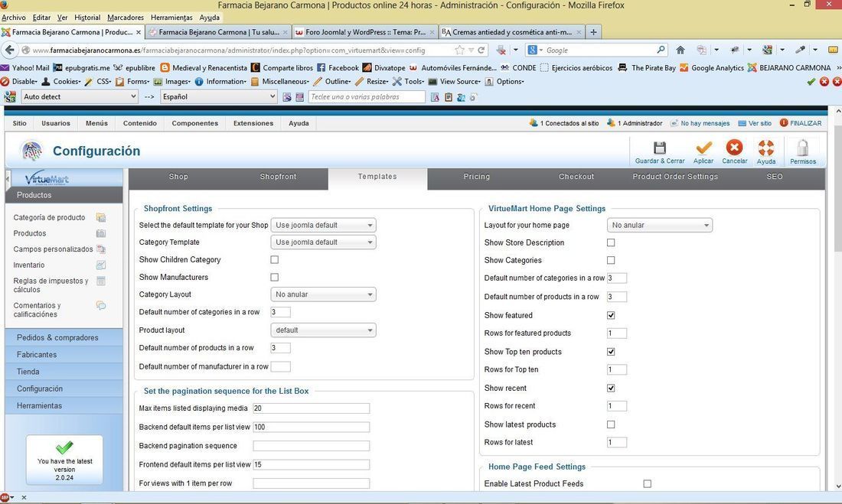The width and height of the screenshot is (842, 504).
Task: Click the Reglas de impuestos calculator icon
Action: click(x=101, y=281)
